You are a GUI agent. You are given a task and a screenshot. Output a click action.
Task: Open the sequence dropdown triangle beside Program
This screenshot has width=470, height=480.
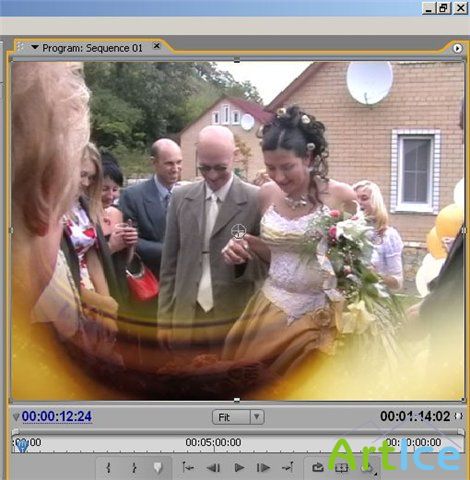[x=35, y=47]
